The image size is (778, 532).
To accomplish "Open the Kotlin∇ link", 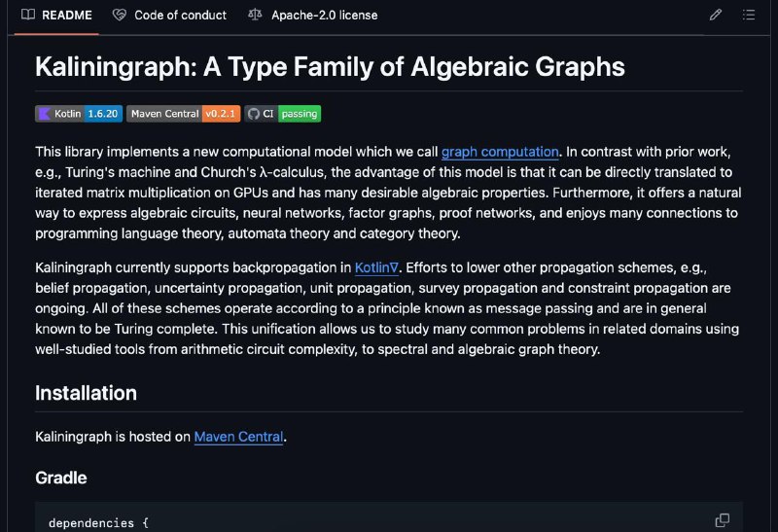I will point(376,268).
